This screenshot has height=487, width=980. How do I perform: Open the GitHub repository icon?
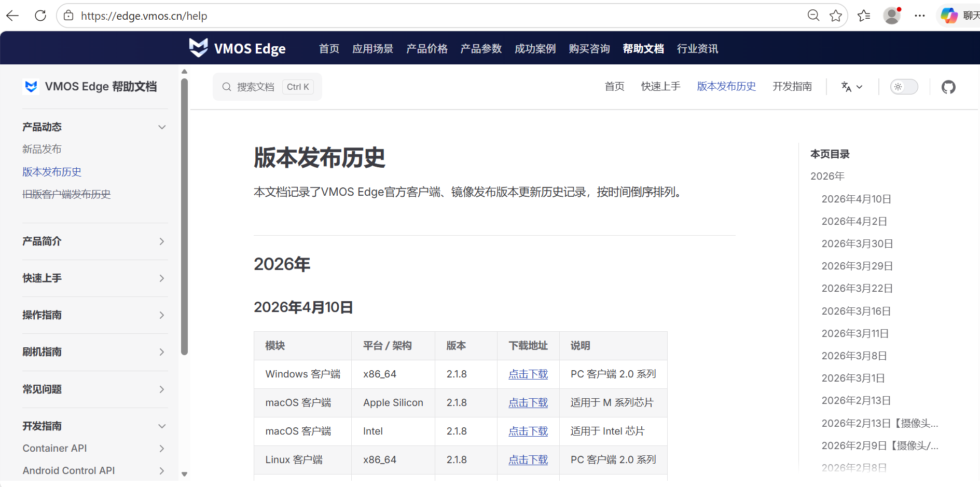click(948, 87)
